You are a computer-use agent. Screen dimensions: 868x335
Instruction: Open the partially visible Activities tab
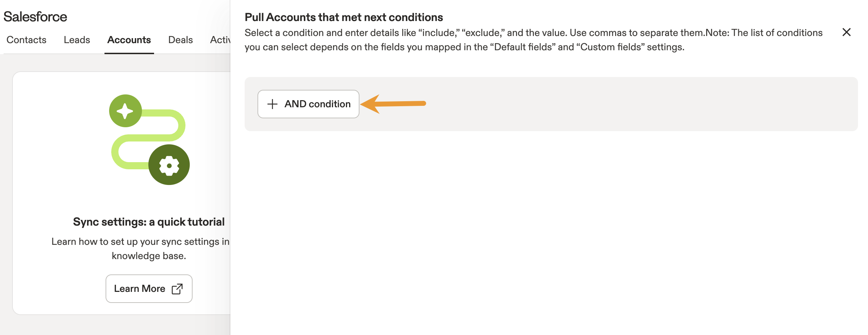[220, 40]
